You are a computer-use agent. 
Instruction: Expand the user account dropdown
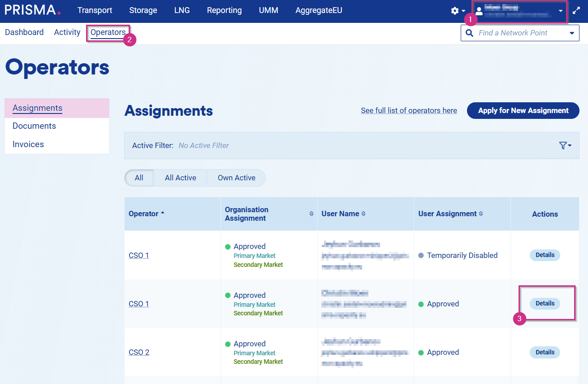(560, 11)
